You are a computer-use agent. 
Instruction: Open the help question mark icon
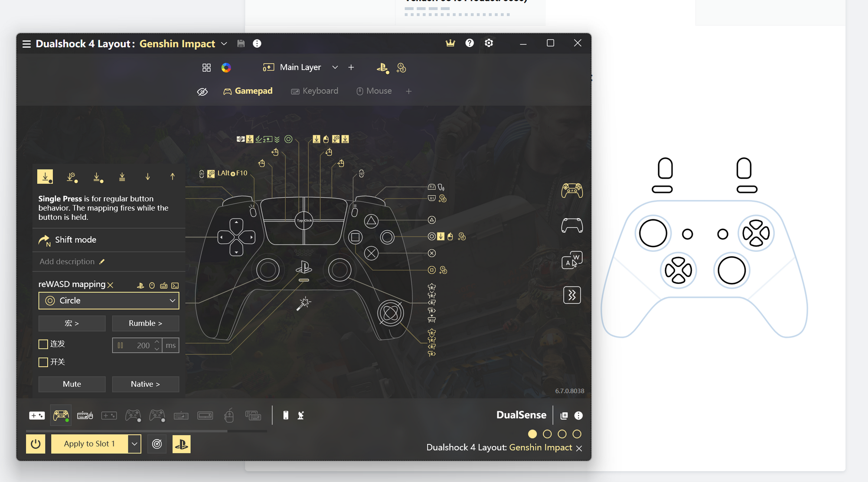[470, 43]
